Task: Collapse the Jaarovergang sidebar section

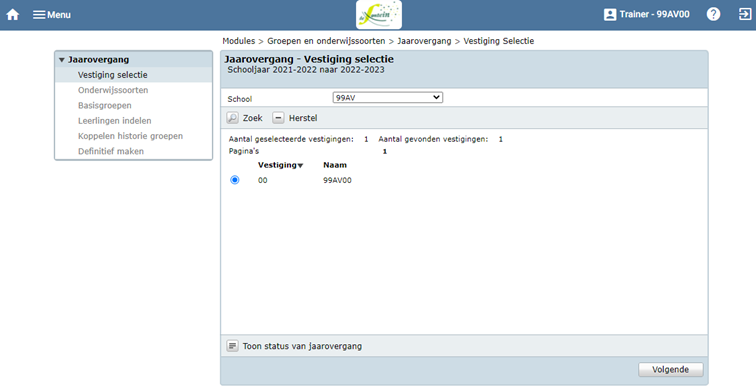Action: tap(62, 60)
